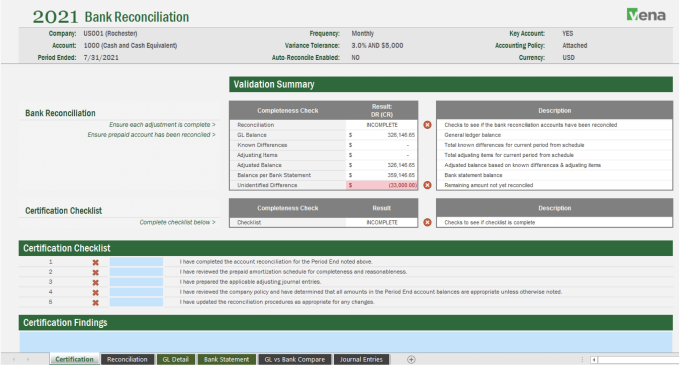
Task: Click blue input cell for checklist item 2
Action: 136,272
